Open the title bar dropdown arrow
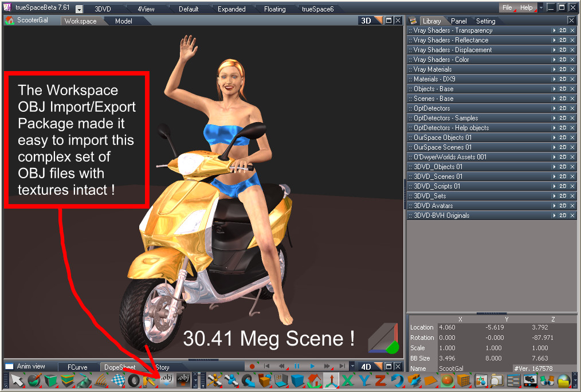 [x=79, y=9]
